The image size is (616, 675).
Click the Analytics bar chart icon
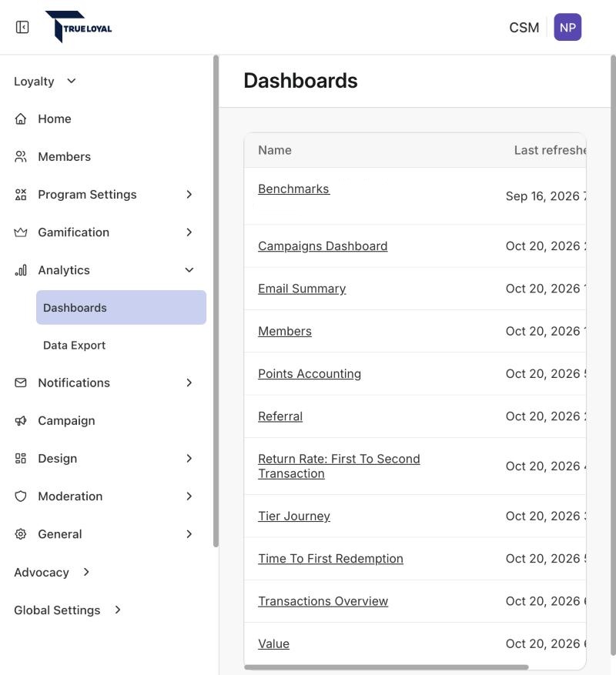pos(21,270)
